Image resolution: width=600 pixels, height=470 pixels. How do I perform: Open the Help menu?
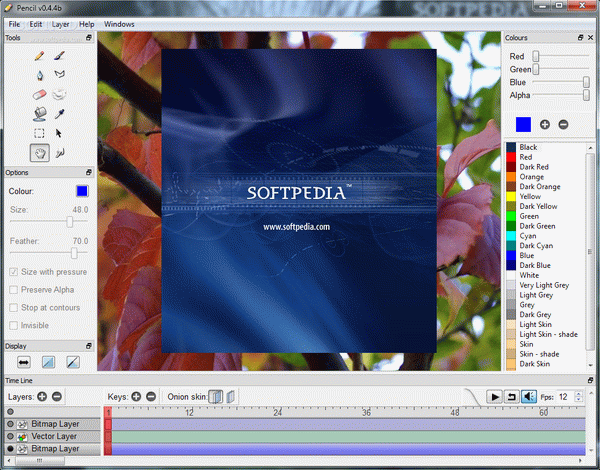coord(86,24)
